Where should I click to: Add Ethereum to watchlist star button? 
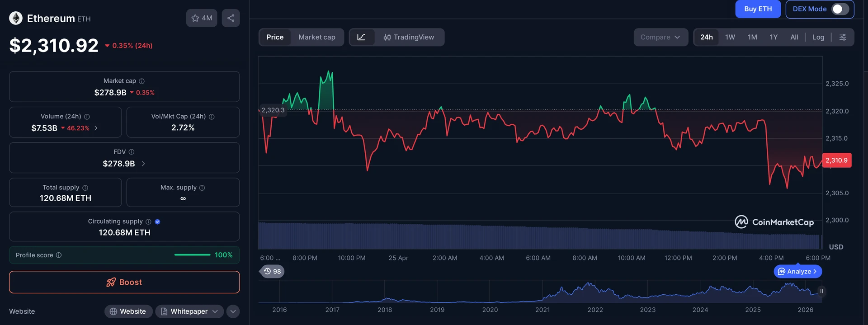pos(202,18)
